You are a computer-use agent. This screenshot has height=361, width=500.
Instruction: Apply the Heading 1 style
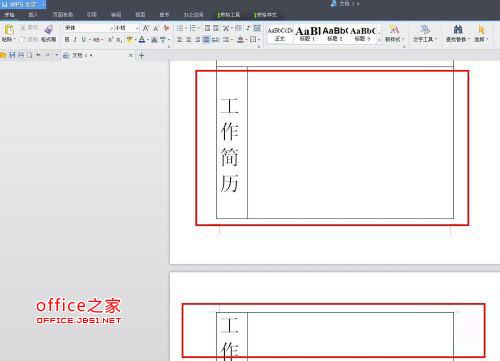coord(307,34)
